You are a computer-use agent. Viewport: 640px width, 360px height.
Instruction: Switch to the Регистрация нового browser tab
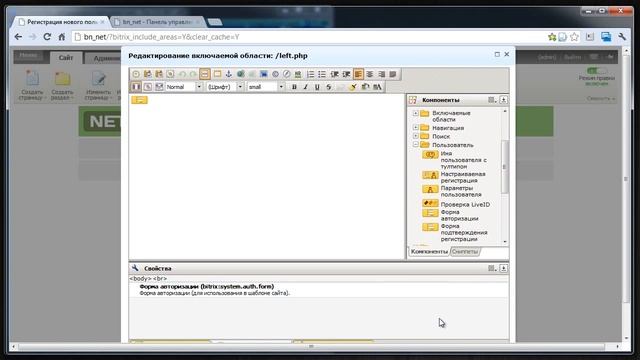coord(61,22)
